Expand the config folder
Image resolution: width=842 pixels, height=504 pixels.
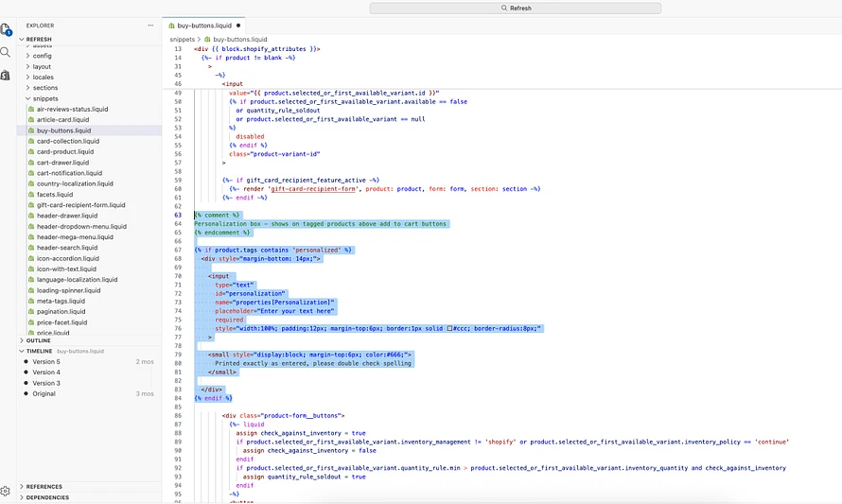point(42,56)
